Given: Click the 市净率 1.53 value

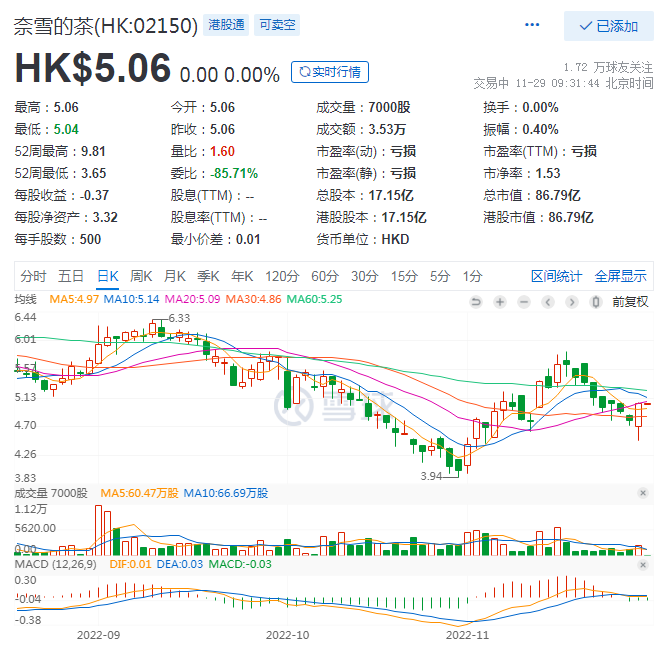Looking at the screenshot, I should tap(548, 173).
